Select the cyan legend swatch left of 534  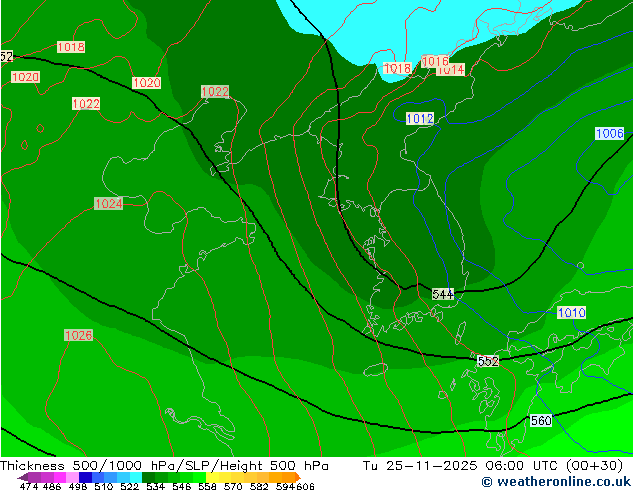[136, 477]
